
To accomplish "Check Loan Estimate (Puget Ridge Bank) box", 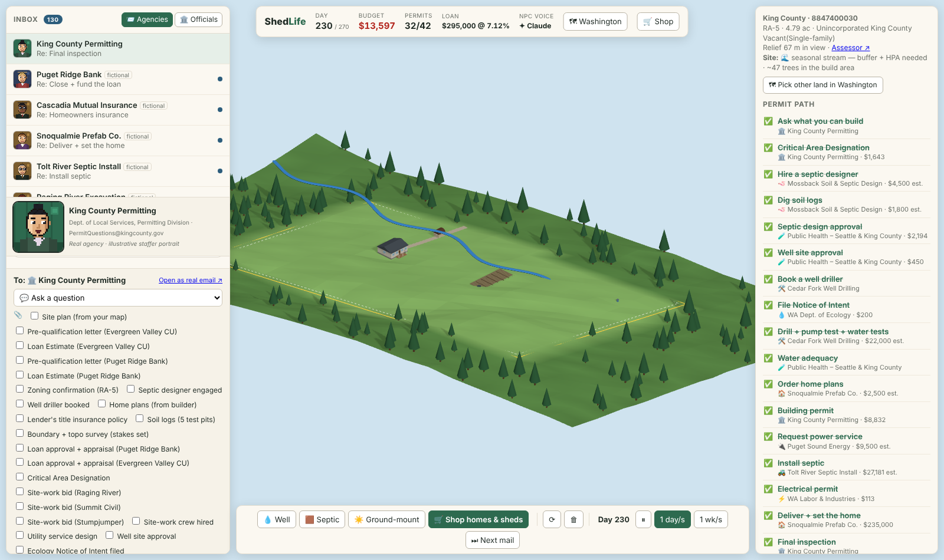I will click(20, 375).
